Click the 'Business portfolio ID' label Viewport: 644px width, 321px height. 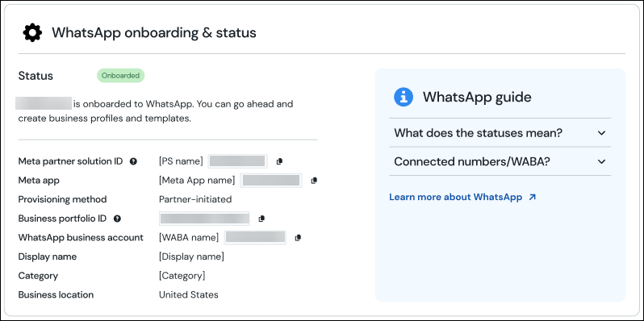coord(62,219)
